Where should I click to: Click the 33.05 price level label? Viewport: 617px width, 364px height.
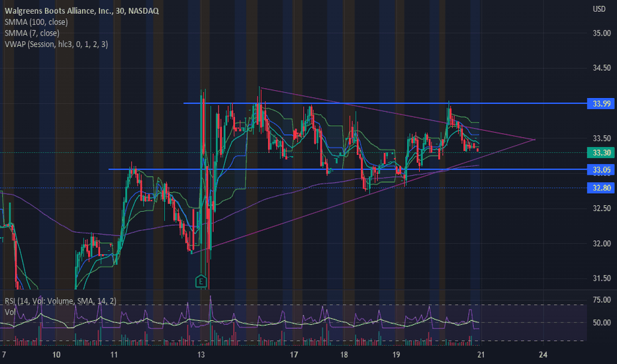tap(601, 169)
